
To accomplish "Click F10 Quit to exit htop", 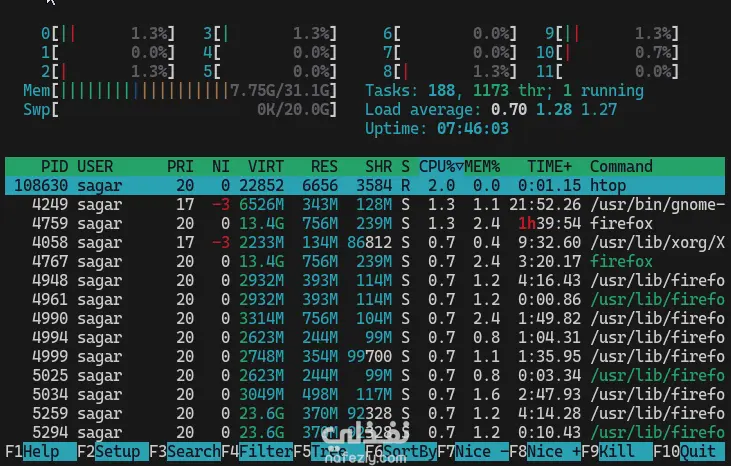I will (689, 452).
